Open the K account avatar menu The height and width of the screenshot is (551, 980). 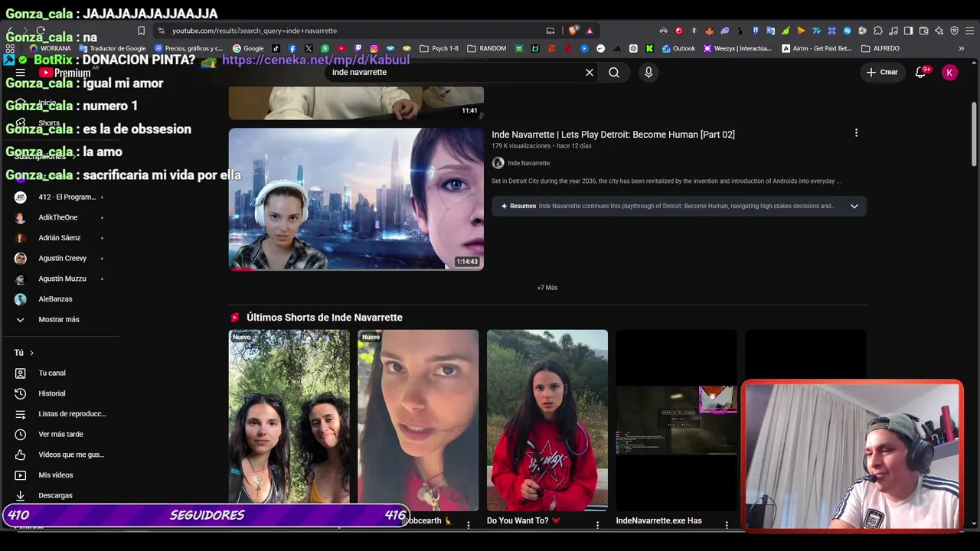949,73
